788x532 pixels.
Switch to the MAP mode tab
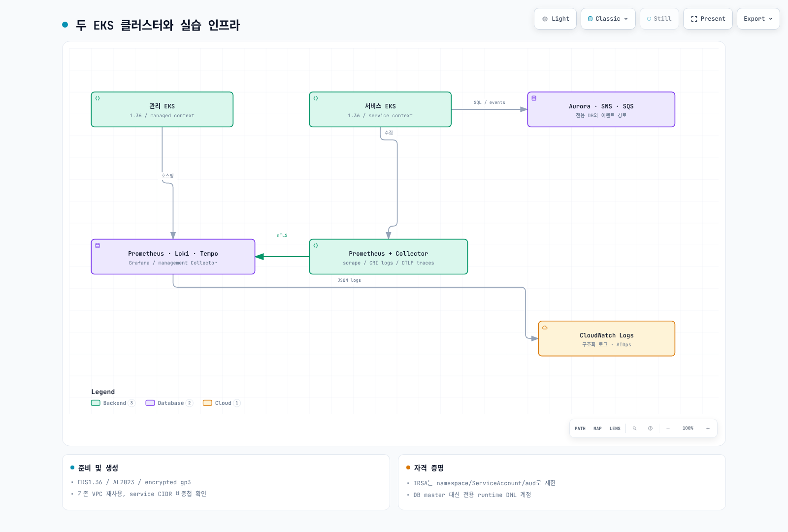597,429
